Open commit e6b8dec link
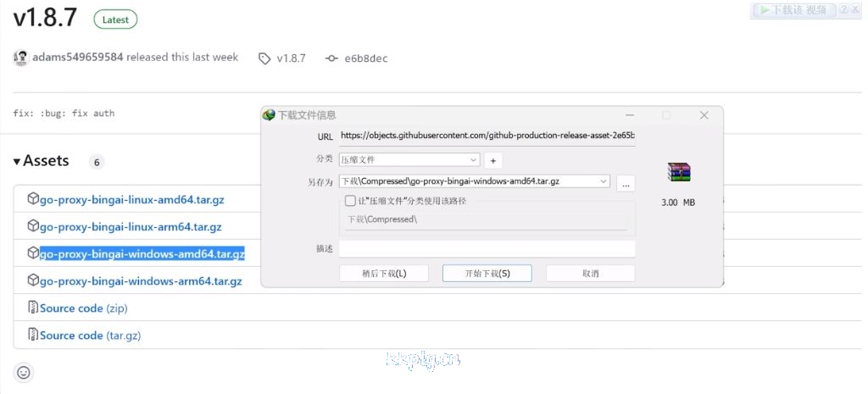 366,58
